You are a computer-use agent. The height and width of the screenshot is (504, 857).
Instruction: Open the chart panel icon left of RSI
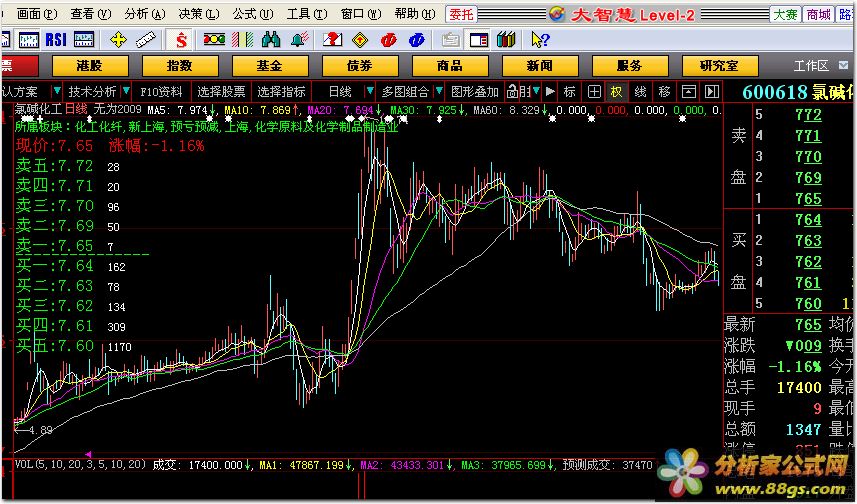[x=28, y=40]
